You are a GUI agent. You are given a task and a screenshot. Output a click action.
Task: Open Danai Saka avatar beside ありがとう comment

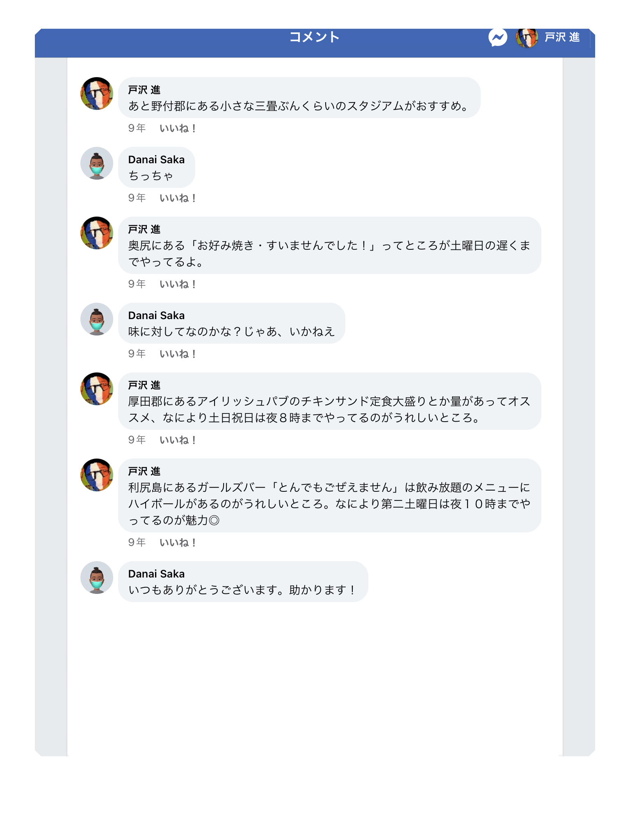coord(97,577)
